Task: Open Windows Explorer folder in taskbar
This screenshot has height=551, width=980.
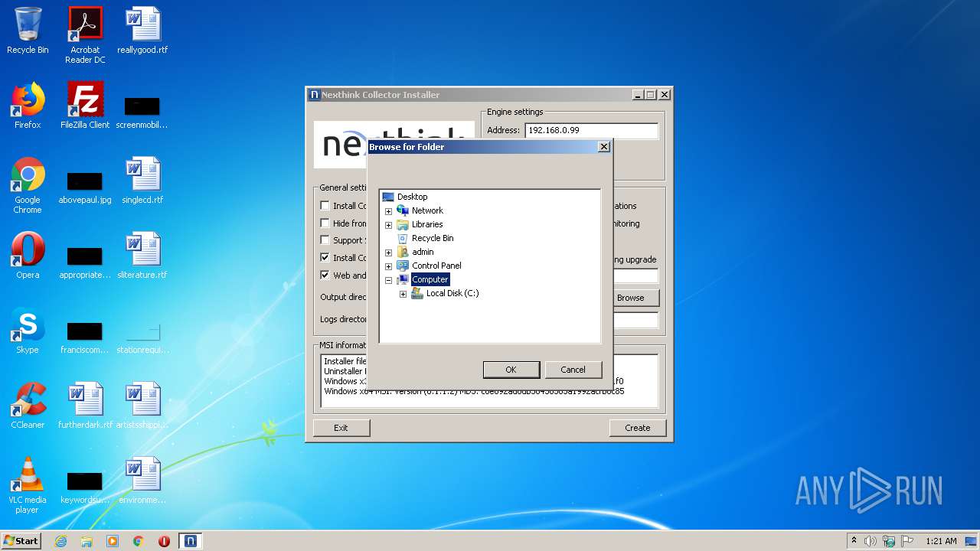Action: [87, 541]
